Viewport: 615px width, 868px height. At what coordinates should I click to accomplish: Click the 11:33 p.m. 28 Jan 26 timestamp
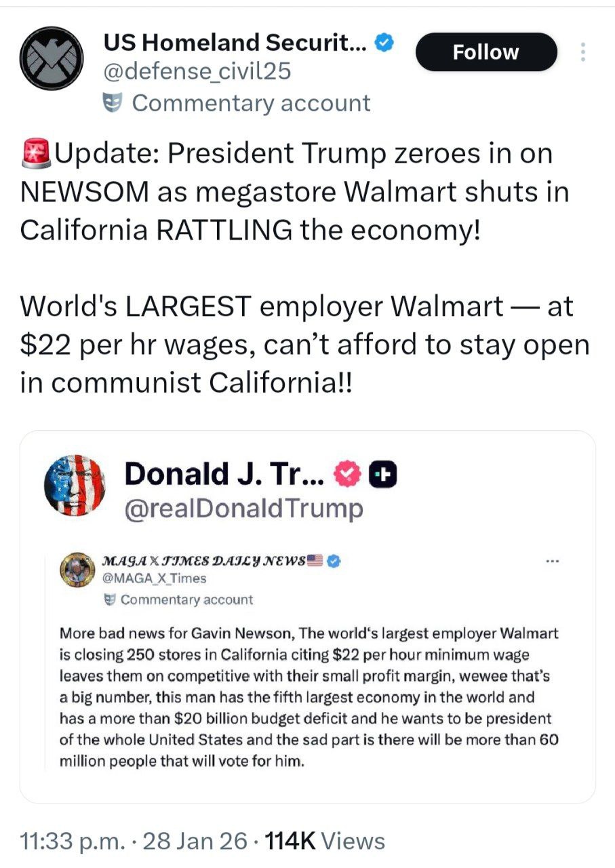point(134,842)
